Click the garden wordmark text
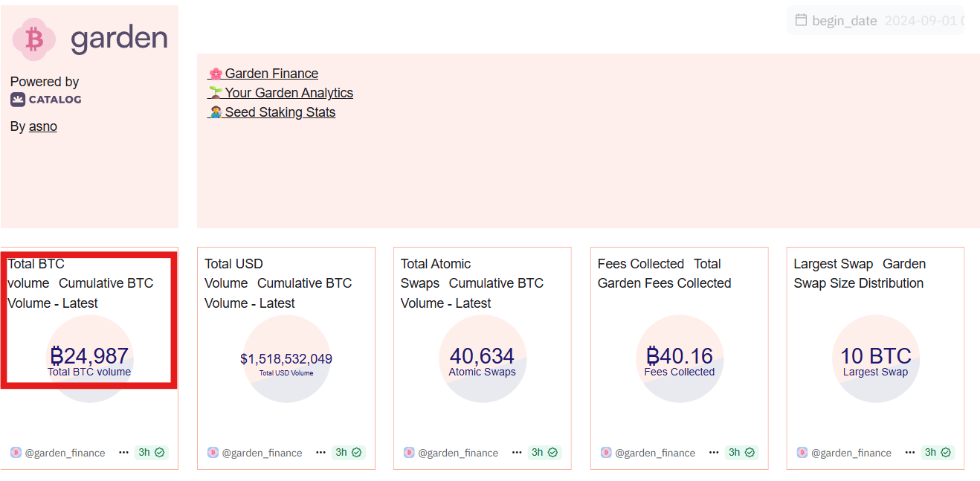 [x=119, y=39]
